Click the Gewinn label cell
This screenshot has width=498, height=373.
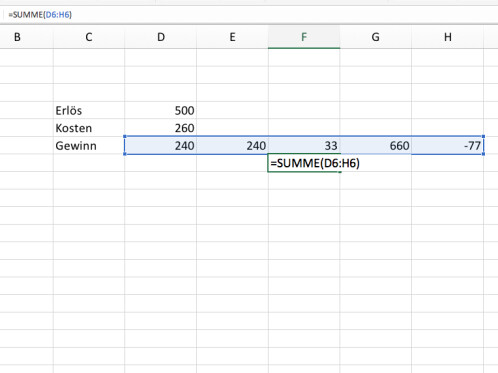click(x=89, y=146)
